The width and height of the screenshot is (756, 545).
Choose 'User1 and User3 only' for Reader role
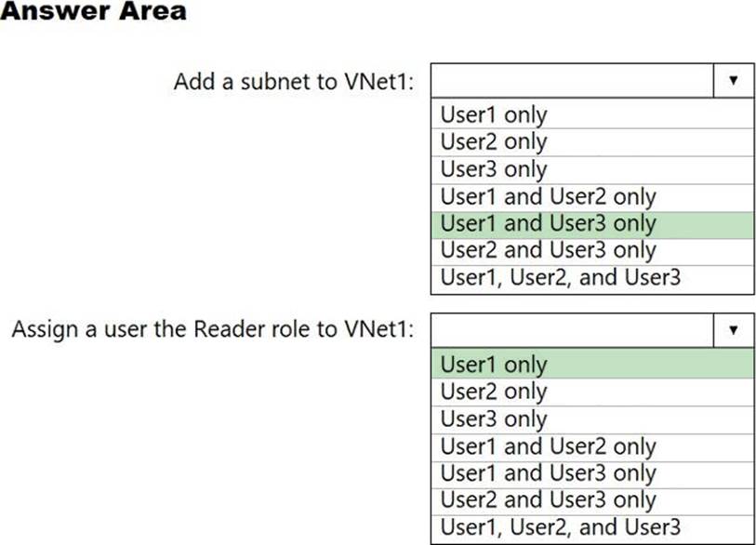click(x=591, y=473)
